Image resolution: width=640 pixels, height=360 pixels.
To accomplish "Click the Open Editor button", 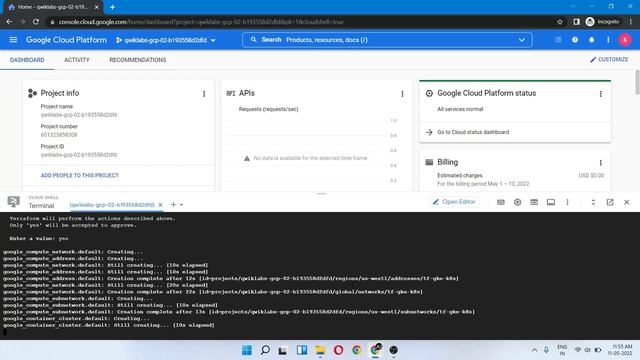I will pos(454,202).
